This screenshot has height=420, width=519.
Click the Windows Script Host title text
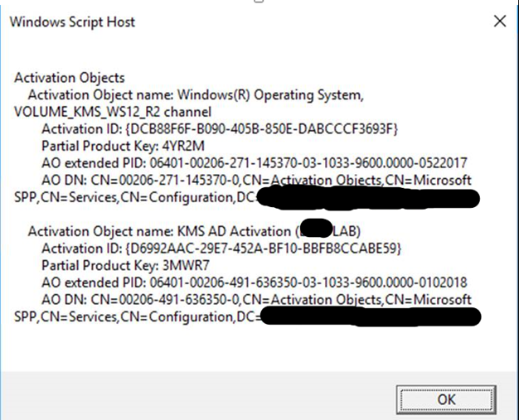72,22
